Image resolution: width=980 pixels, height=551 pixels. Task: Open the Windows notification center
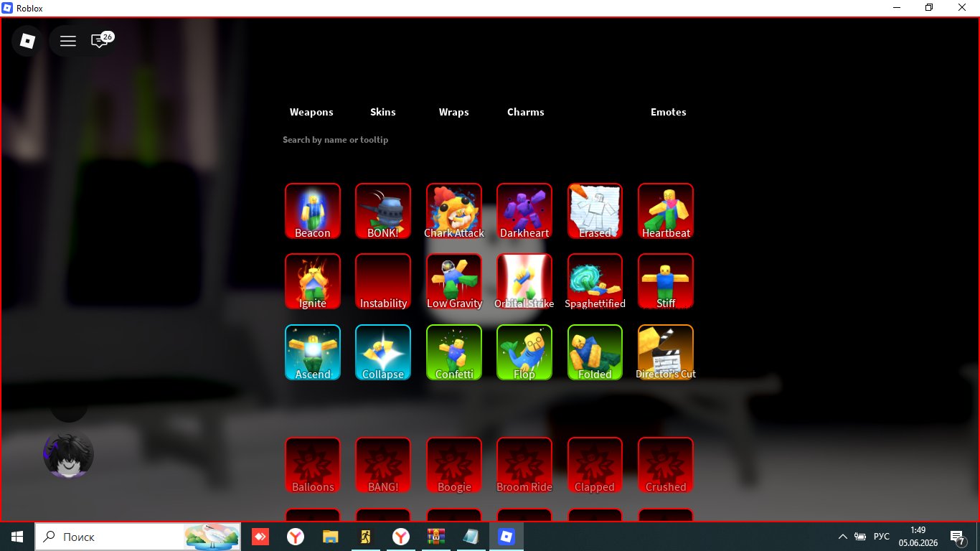tap(957, 537)
